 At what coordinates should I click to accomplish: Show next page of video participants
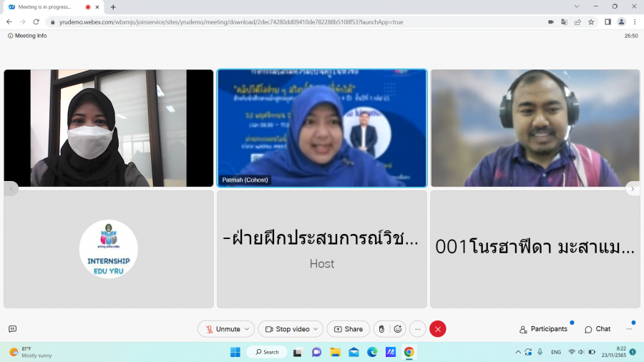click(x=633, y=189)
